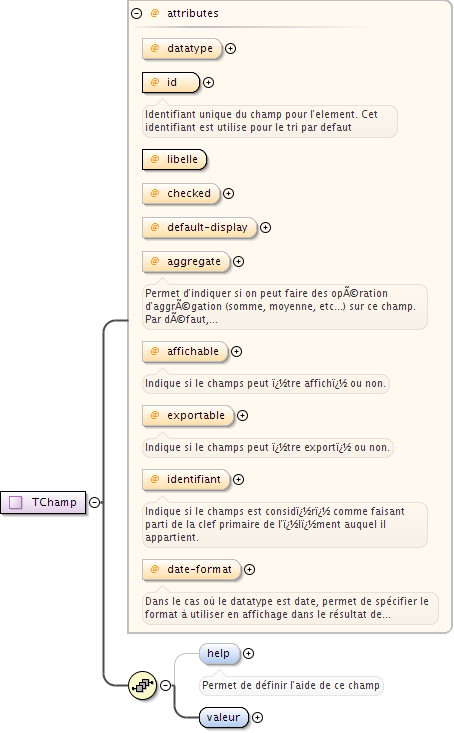454x733 pixels.
Task: Click the @ icon beside libelle
Action: tap(155, 159)
